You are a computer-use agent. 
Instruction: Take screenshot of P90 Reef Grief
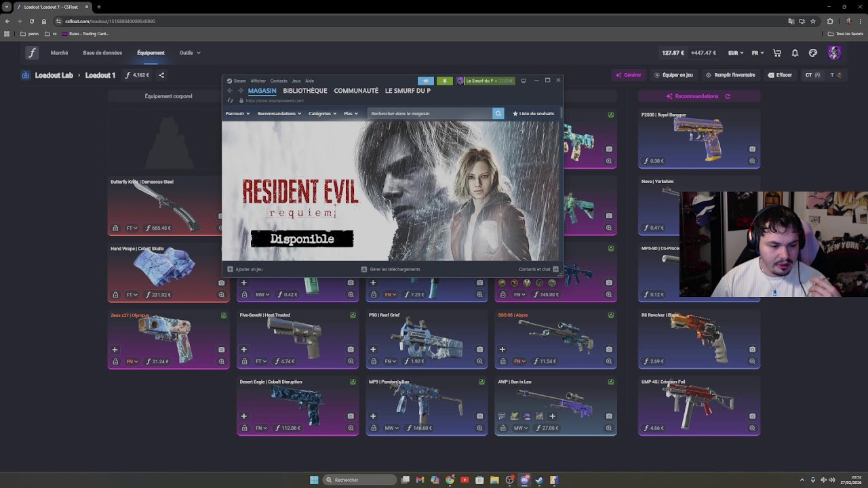(479, 350)
